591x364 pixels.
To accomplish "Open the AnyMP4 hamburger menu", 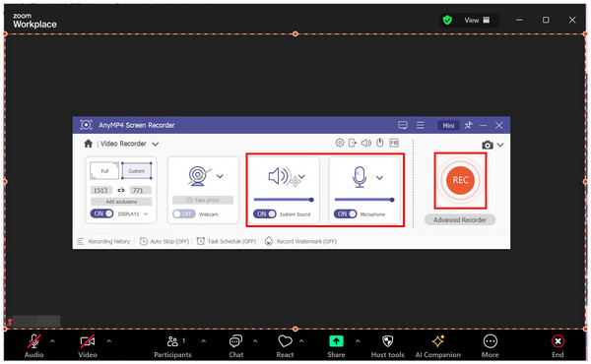I will point(421,125).
